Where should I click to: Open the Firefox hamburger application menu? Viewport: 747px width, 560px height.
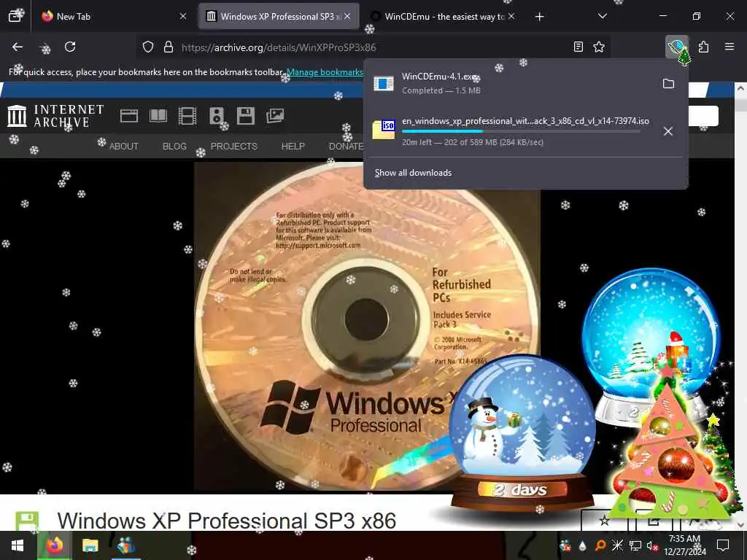pyautogui.click(x=729, y=47)
